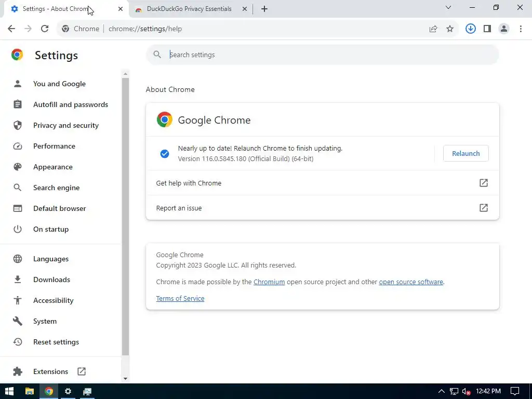The image size is (532, 399).
Task: Click the Languages globe icon
Action: (18, 259)
